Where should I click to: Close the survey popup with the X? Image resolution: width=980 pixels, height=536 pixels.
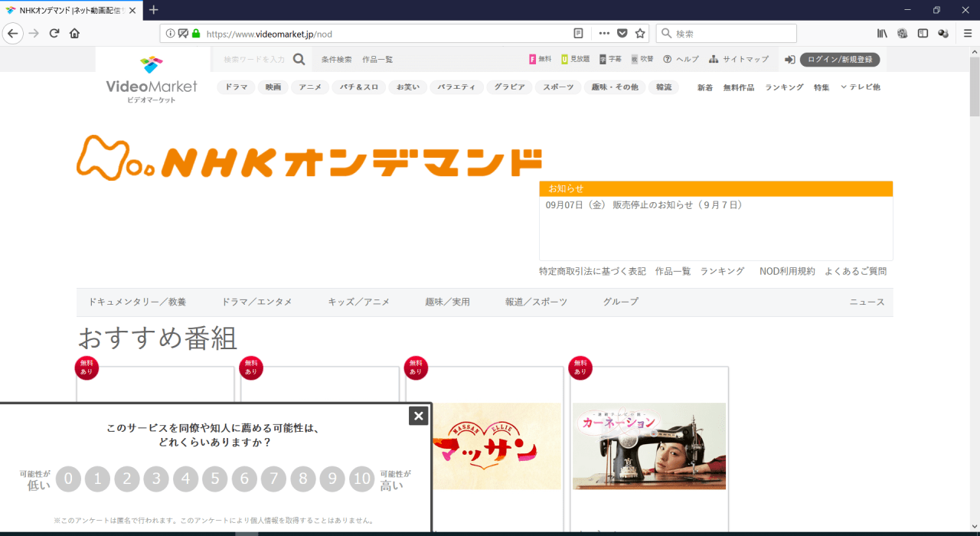point(418,416)
